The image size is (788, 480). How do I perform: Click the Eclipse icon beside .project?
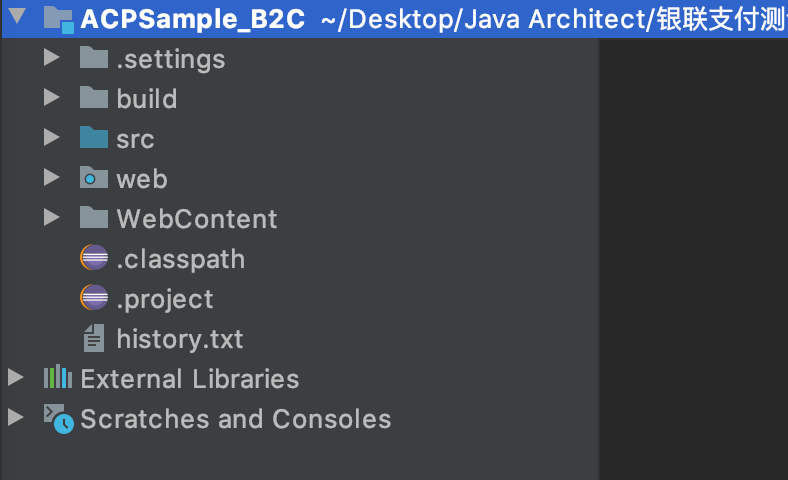pos(94,298)
